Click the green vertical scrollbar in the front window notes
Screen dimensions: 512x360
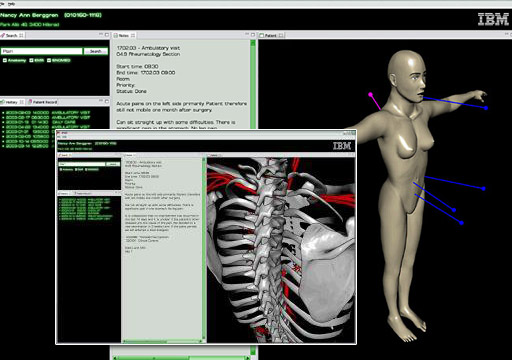click(204, 248)
